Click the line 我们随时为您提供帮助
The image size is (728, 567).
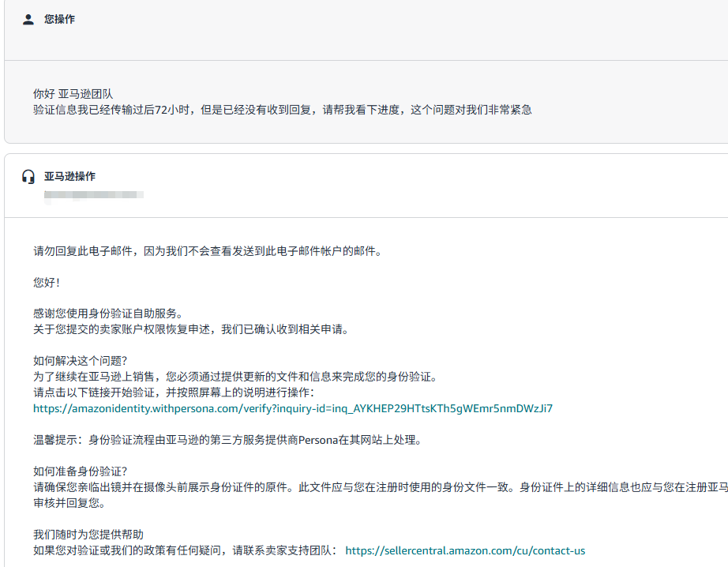pyautogui.click(x=88, y=535)
